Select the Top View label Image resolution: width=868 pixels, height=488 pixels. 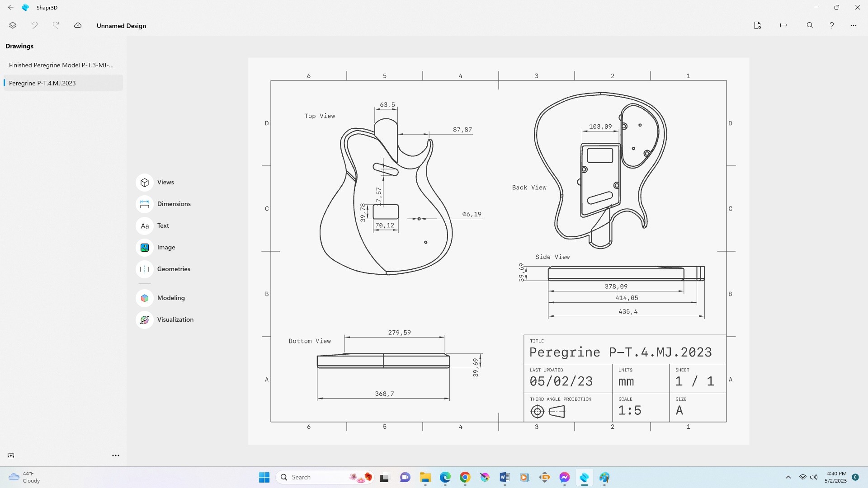[320, 116]
